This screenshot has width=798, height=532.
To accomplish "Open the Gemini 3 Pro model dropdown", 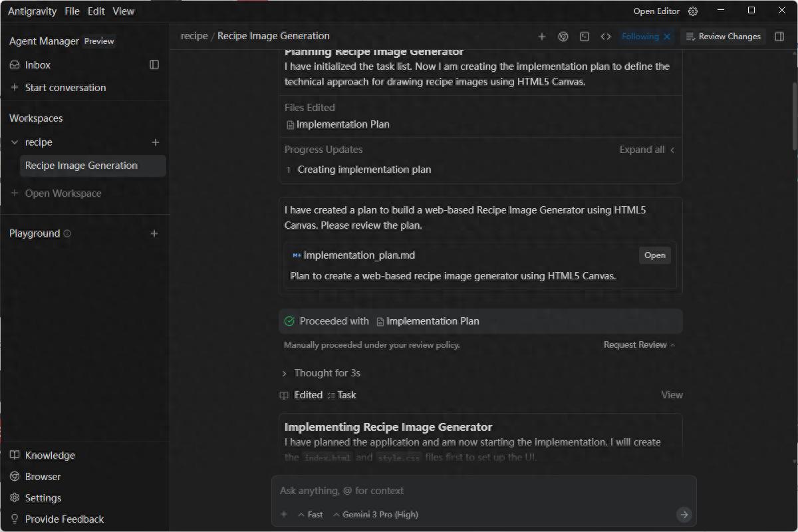I will point(376,514).
